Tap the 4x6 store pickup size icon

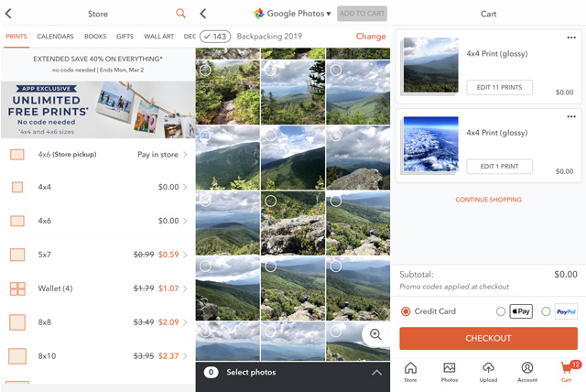(17, 155)
